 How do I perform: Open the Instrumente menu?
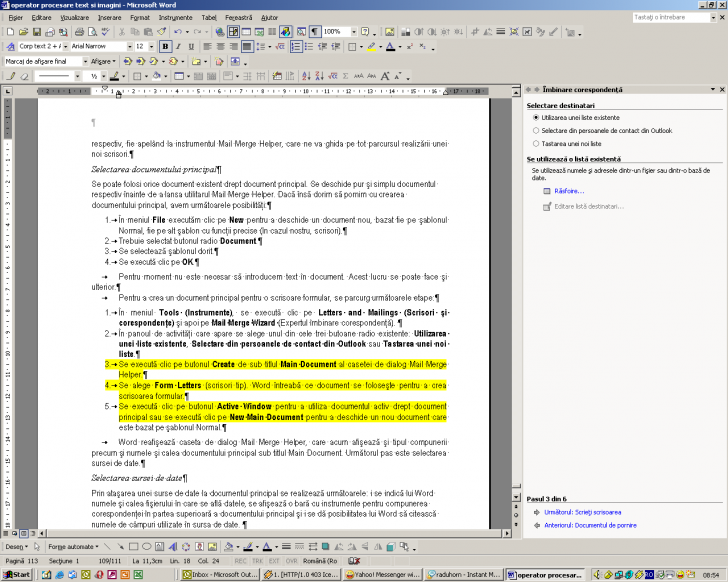click(x=175, y=17)
